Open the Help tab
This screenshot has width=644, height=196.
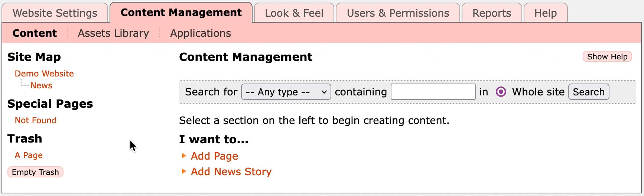click(545, 13)
